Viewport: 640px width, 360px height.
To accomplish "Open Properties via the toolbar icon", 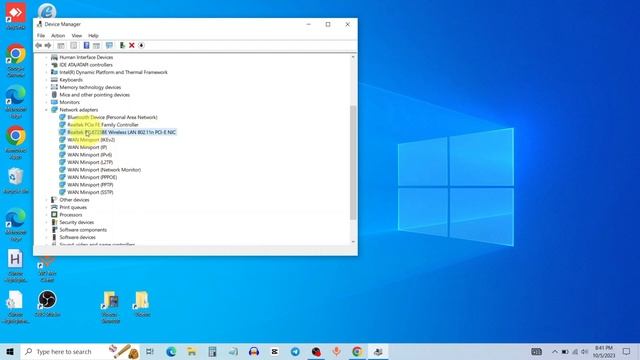I will (73, 45).
